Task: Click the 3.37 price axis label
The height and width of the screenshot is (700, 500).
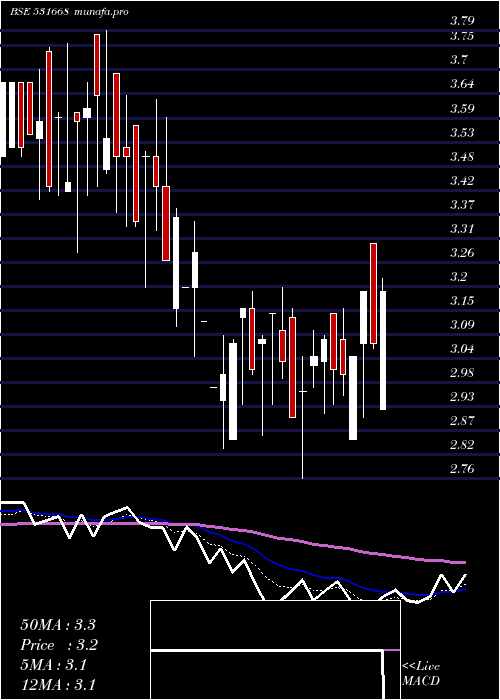Action: pyautogui.click(x=462, y=205)
